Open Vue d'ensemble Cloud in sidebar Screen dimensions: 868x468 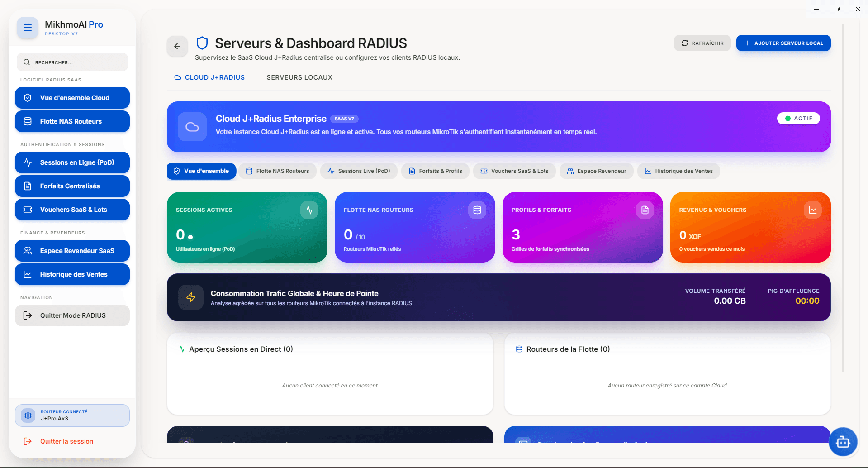pos(72,98)
